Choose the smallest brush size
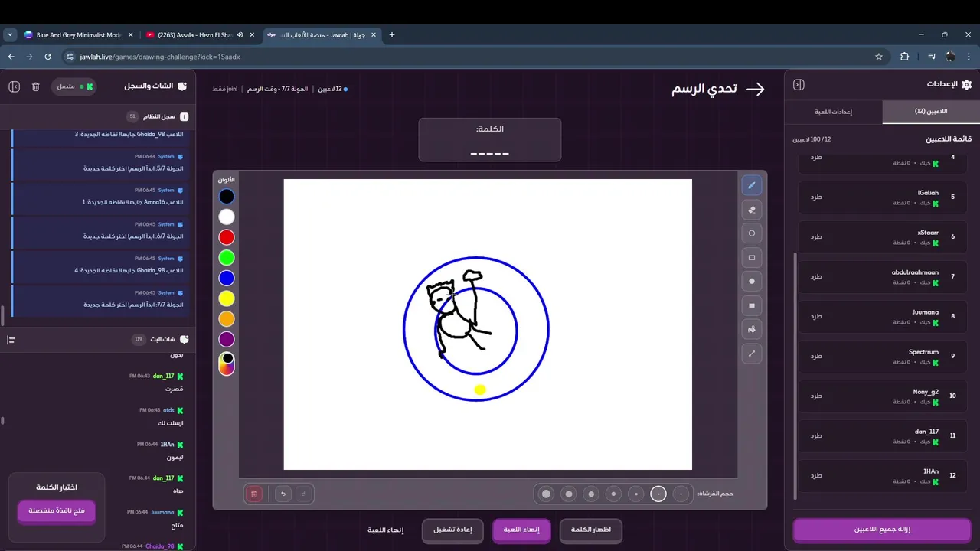 click(681, 494)
